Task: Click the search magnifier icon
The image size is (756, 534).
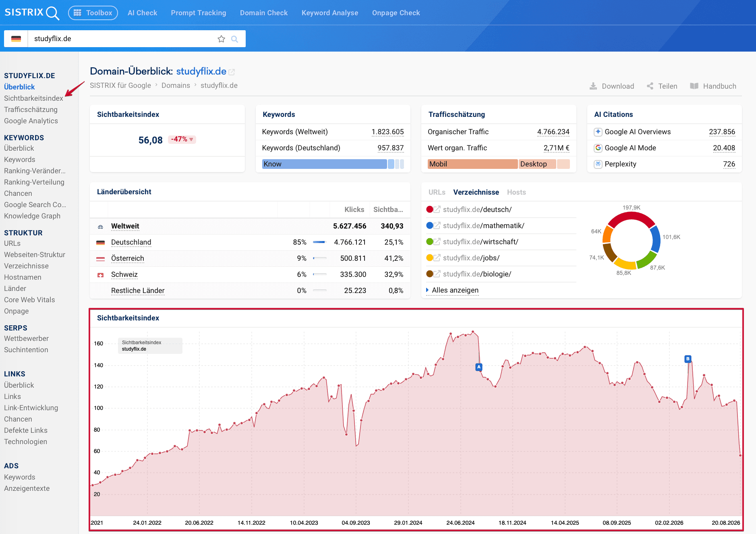Action: (x=234, y=39)
